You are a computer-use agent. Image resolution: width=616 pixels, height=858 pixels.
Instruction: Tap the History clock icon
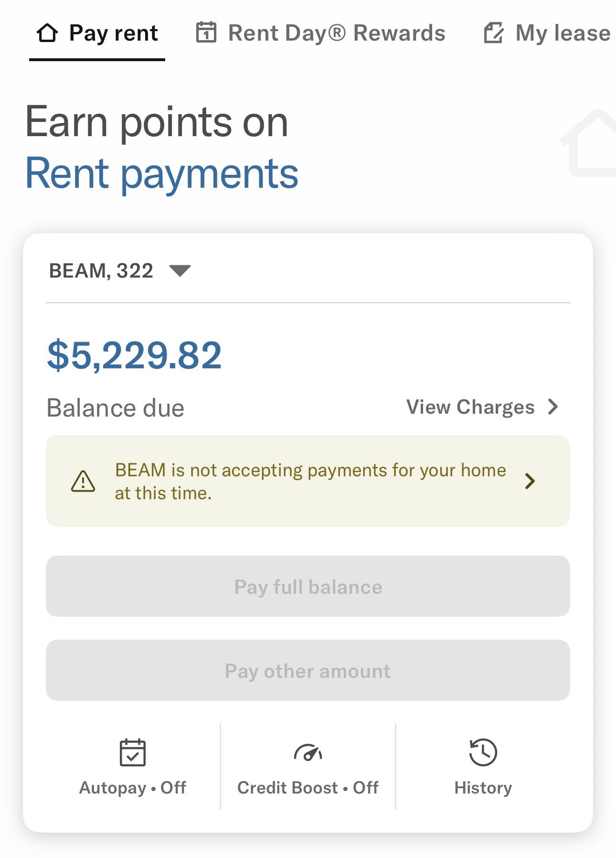pyautogui.click(x=483, y=752)
